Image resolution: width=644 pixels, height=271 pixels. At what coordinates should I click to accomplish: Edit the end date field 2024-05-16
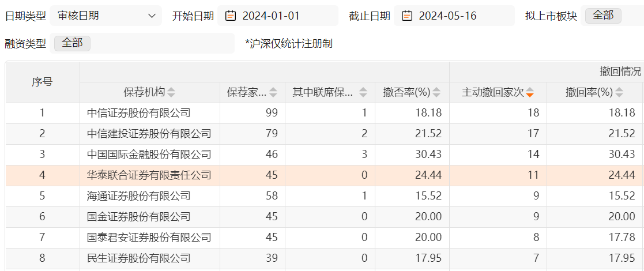[454, 16]
